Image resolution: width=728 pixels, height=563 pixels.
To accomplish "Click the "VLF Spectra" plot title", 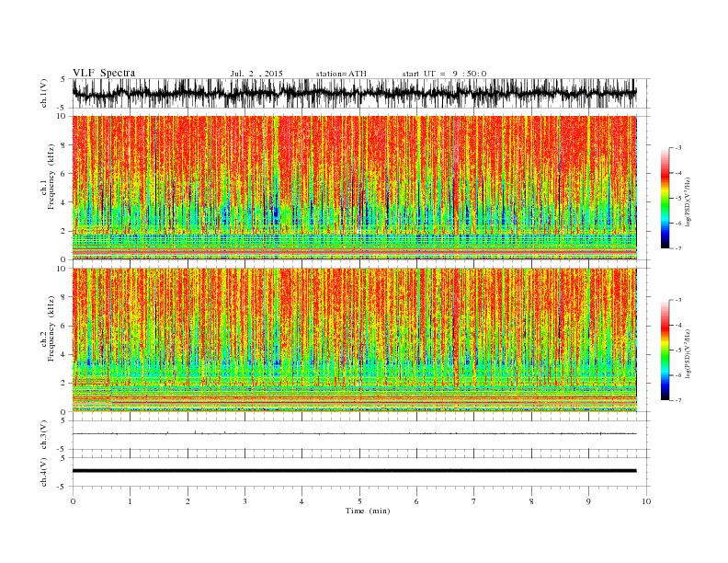I will pyautogui.click(x=104, y=73).
